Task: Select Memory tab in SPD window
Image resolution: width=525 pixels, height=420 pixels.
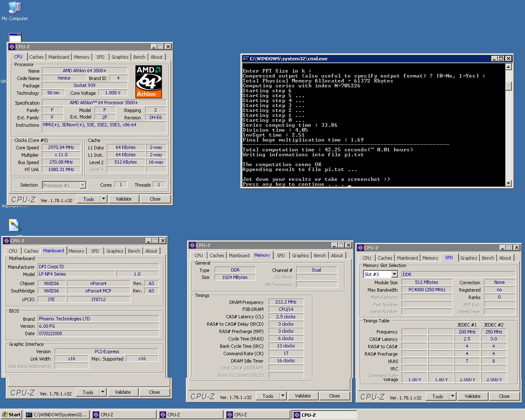Action: point(430,258)
